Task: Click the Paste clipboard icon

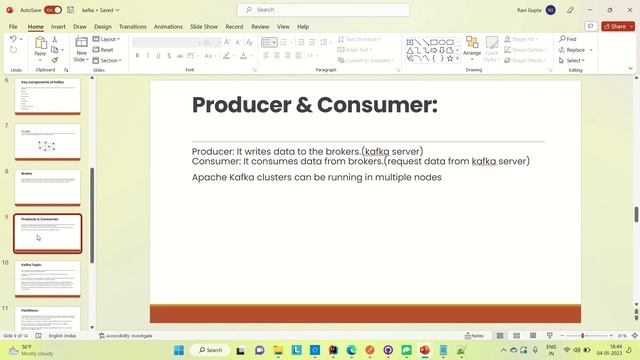Action: [40, 42]
